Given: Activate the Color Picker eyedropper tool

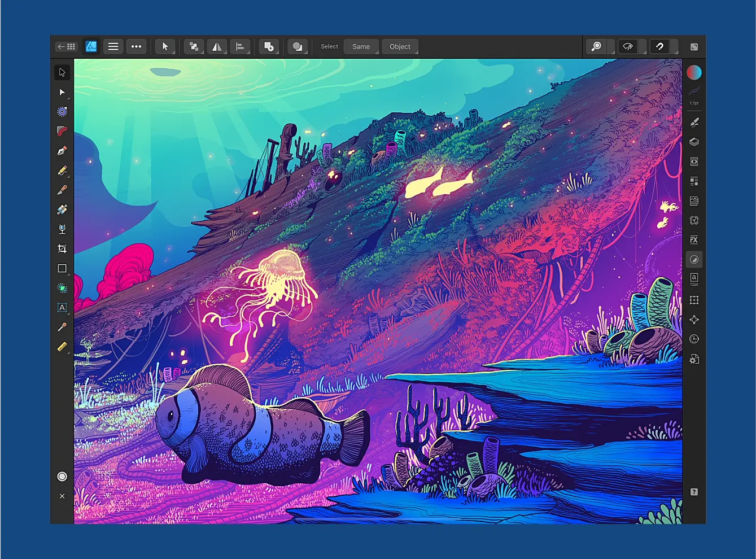Looking at the screenshot, I should point(62,327).
